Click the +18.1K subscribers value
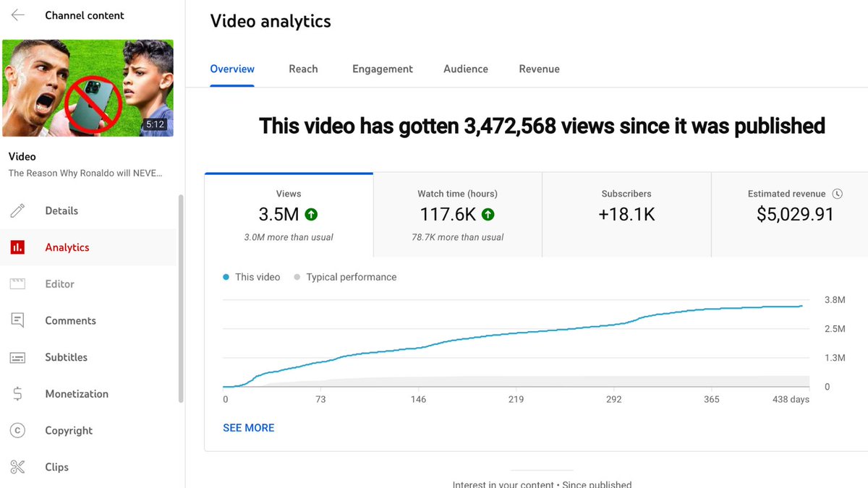Screen dimensions: 868x488 [626, 215]
